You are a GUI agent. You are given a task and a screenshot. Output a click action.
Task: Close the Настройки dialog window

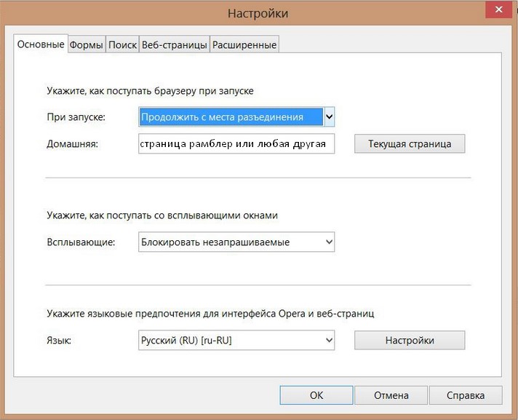499,9
